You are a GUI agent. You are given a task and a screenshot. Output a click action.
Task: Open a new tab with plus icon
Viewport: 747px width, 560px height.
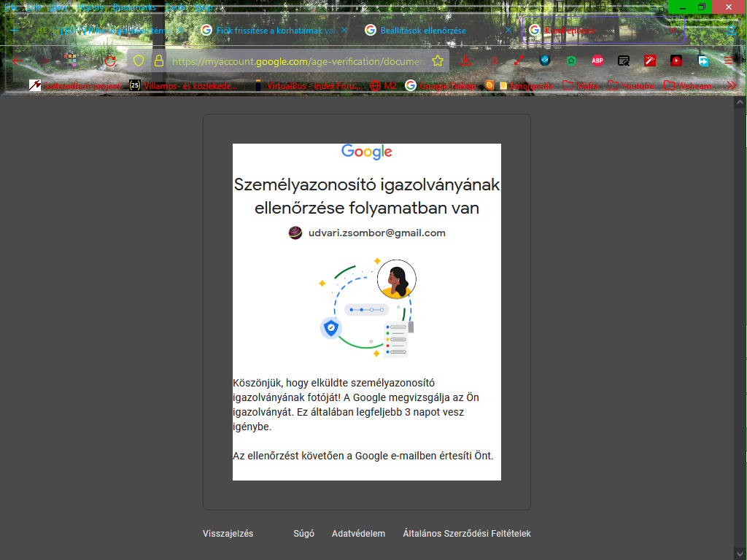(x=15, y=31)
